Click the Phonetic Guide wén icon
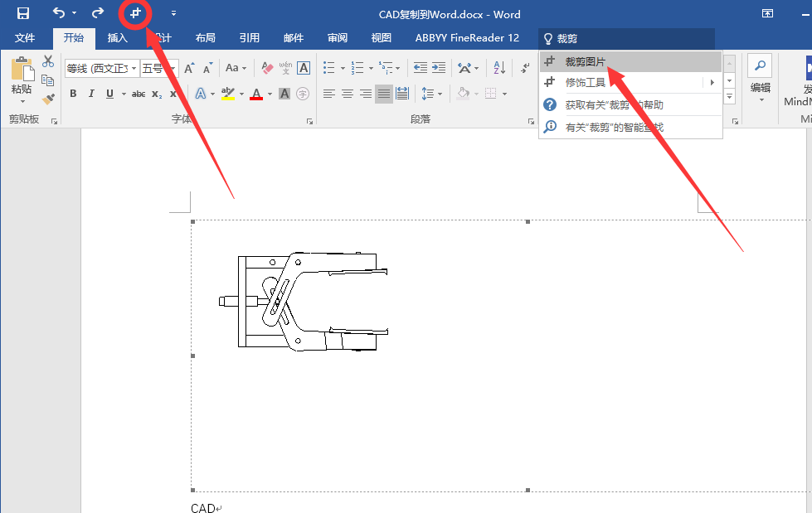 pyautogui.click(x=285, y=68)
